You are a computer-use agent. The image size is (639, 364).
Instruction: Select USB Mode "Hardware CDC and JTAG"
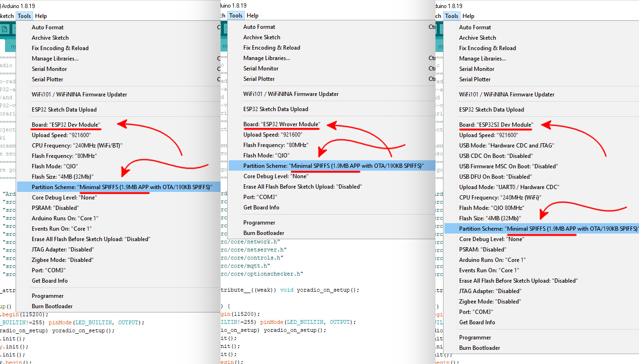(506, 146)
